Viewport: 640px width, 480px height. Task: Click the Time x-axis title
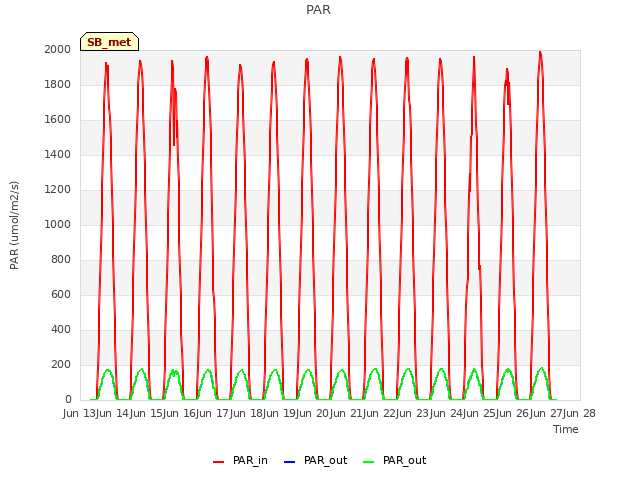point(566,429)
